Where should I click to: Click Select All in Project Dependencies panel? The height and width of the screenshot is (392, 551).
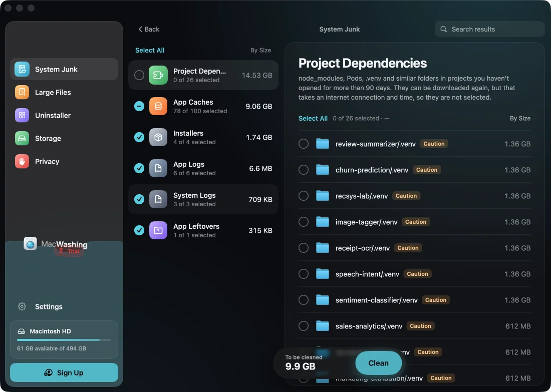pyautogui.click(x=313, y=118)
